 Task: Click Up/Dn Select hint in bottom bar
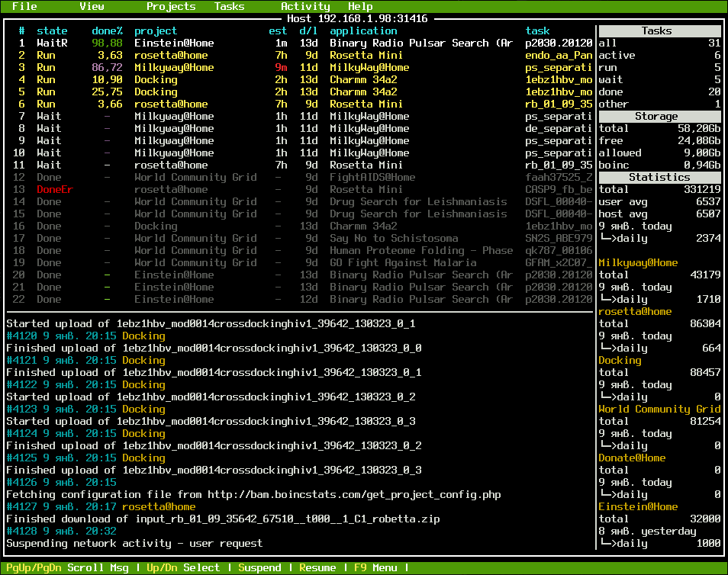[183, 567]
